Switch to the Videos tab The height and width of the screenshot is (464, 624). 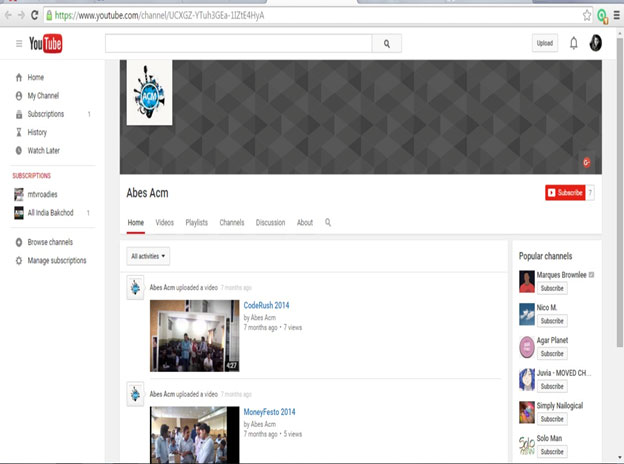point(164,222)
